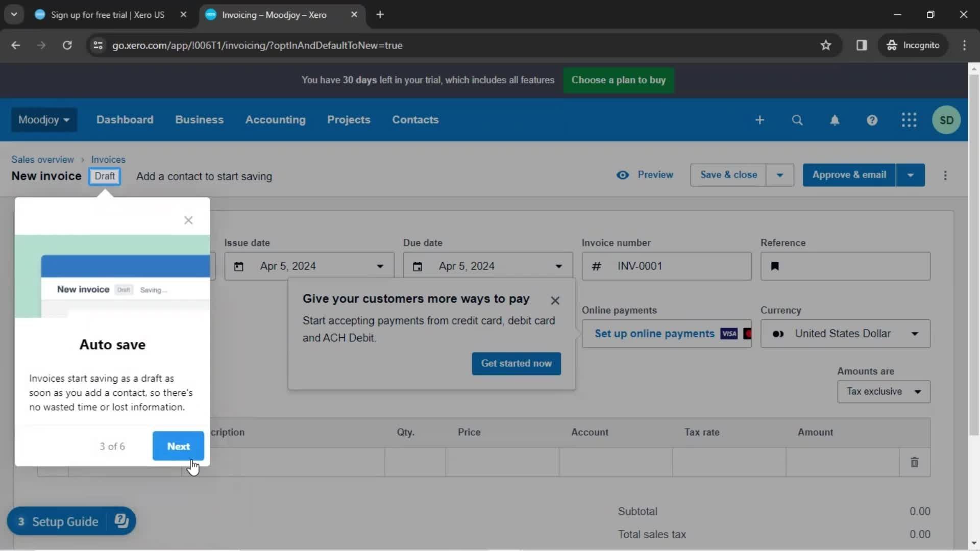
Task: Click the Incognito indicator in browser toolbar
Action: [913, 45]
